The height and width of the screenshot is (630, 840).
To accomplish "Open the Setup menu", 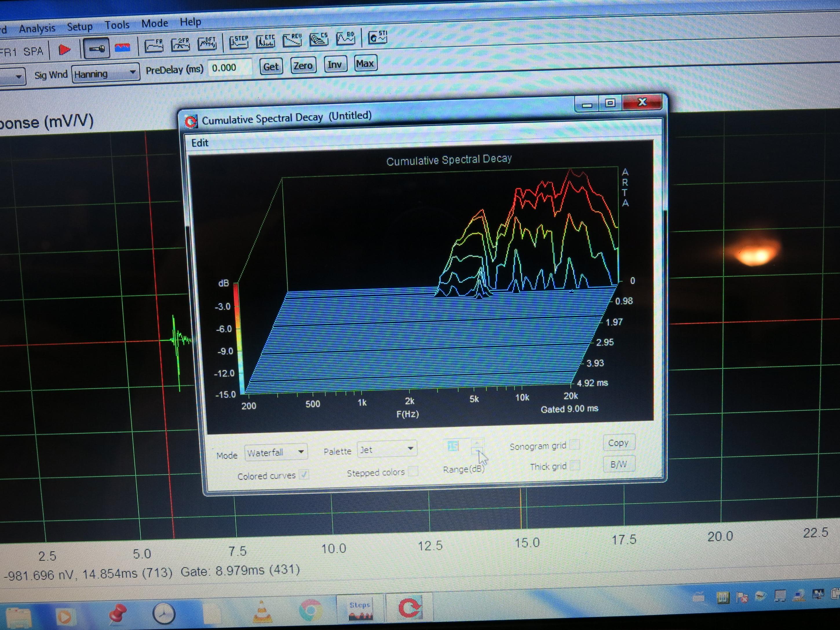I will [79, 27].
